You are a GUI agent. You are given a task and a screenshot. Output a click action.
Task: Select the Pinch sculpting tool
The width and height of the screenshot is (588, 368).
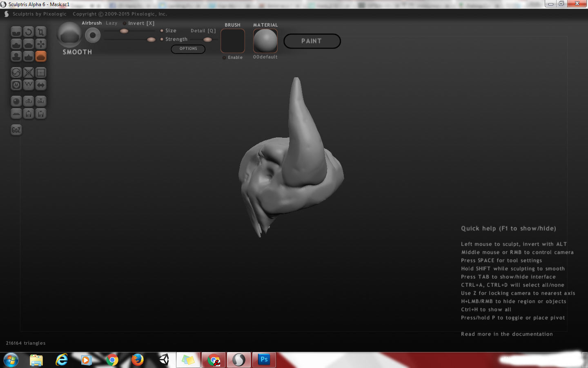point(29,56)
